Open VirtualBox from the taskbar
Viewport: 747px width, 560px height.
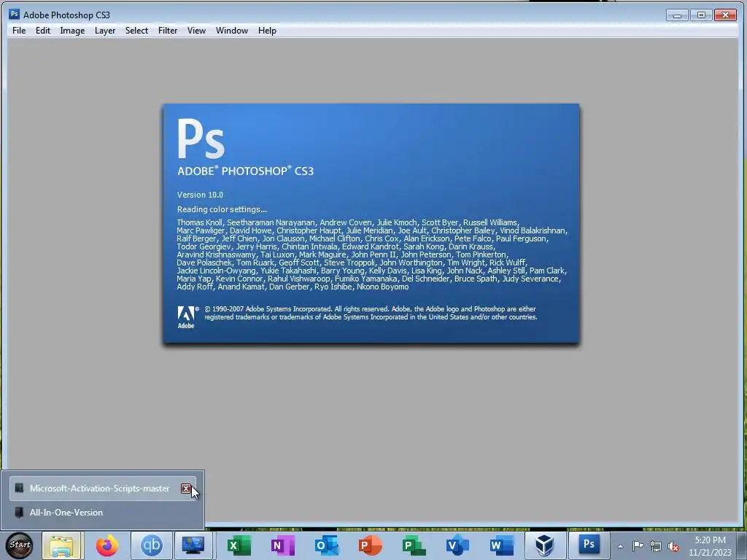[x=544, y=545]
